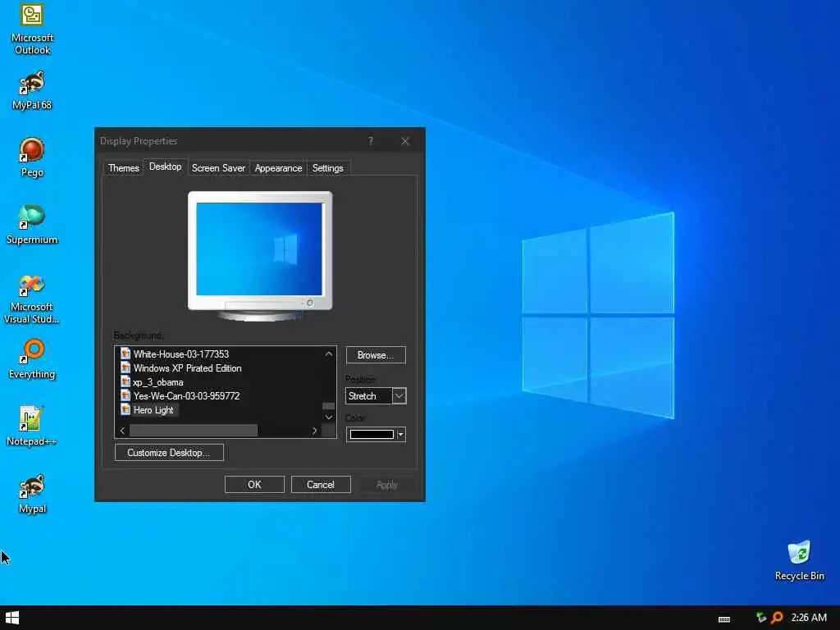Open the background color dropdown arrow

[400, 435]
